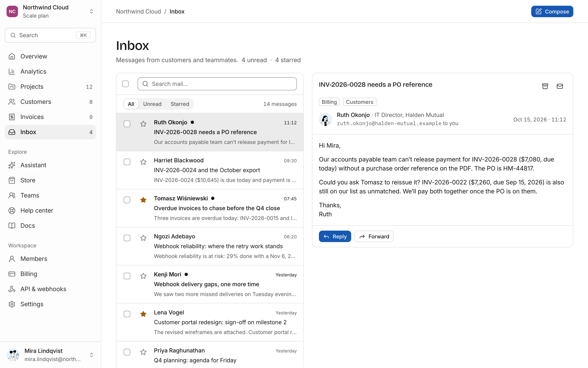Switch to the Unread filter tab
This screenshot has height=368, width=588.
[x=152, y=104]
